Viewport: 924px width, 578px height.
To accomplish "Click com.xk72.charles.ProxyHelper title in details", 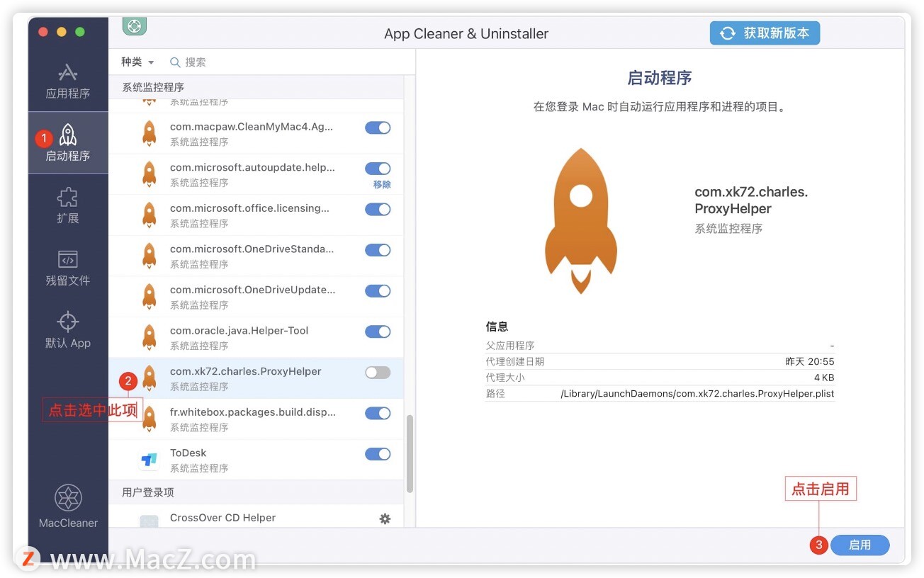I will 751,200.
